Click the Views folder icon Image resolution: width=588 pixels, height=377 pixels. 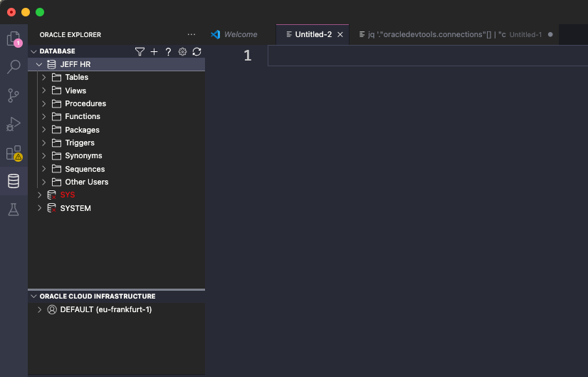(x=56, y=91)
